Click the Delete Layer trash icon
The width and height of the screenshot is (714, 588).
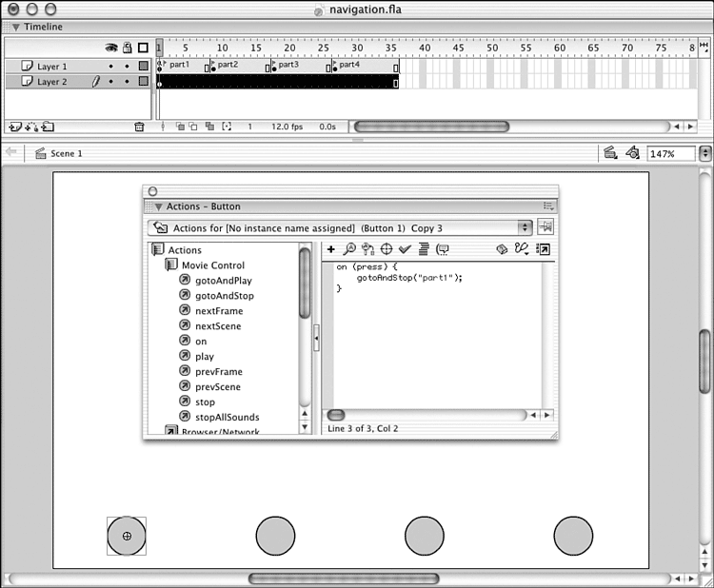pos(139,127)
